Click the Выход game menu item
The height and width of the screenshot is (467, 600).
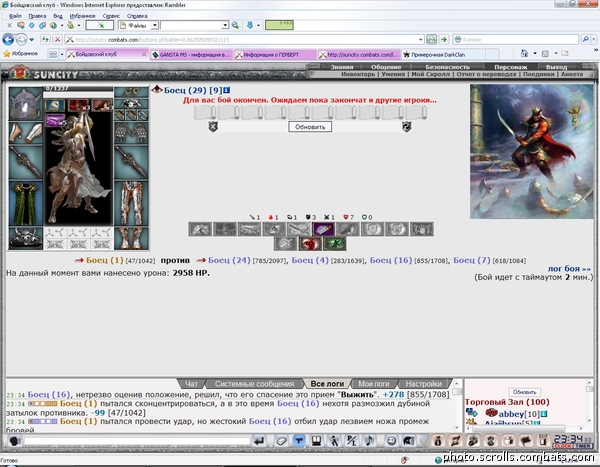[556, 67]
